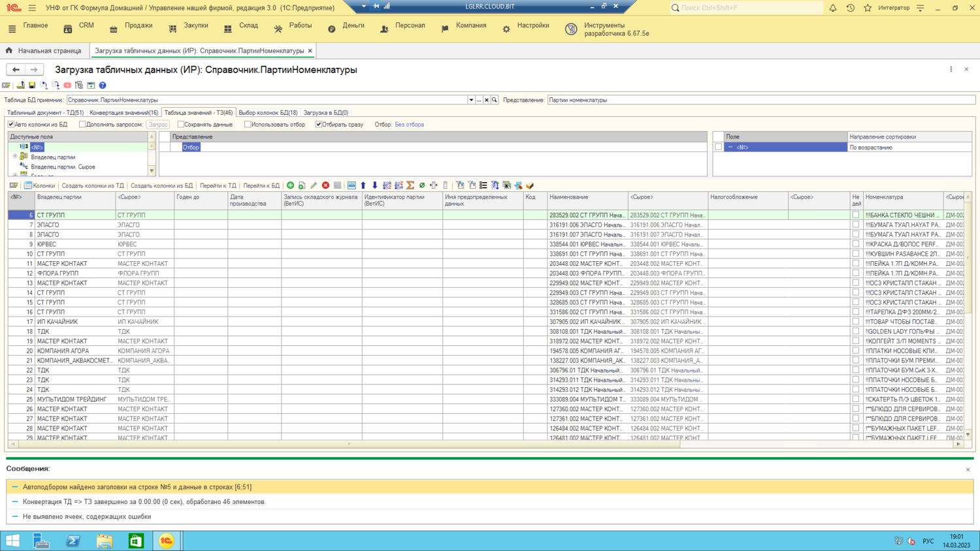Image resolution: width=980 pixels, height=551 pixels.
Task: Click the sigma totals icon in table toolbar
Action: 410,185
